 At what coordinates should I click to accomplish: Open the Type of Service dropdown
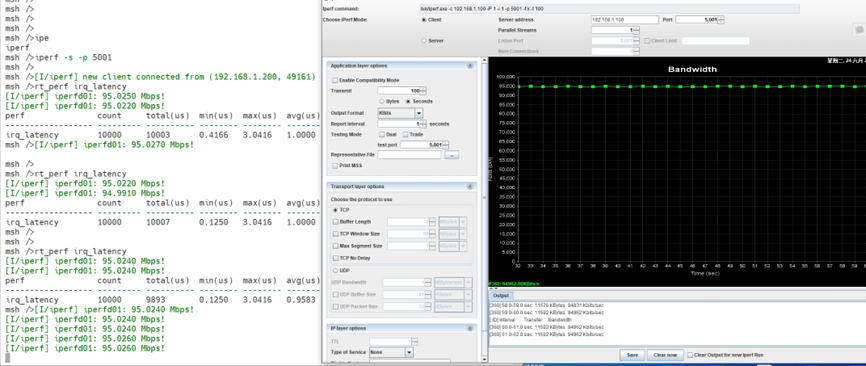click(409, 352)
